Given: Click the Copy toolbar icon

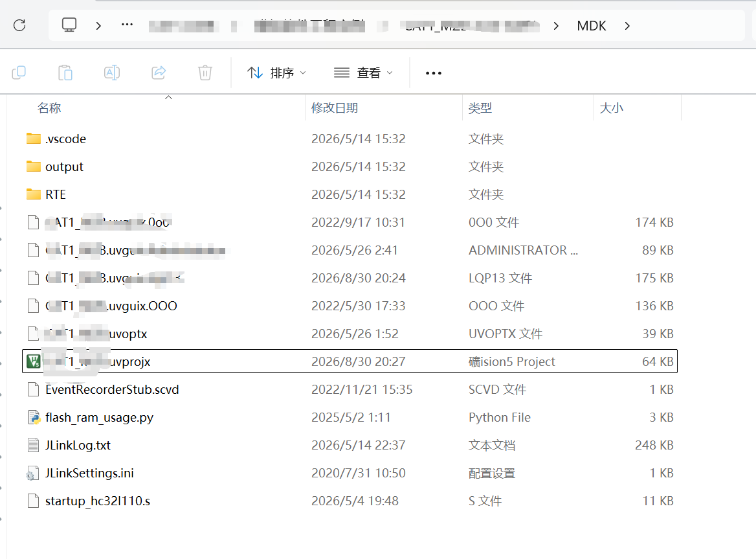Looking at the screenshot, I should pos(19,73).
